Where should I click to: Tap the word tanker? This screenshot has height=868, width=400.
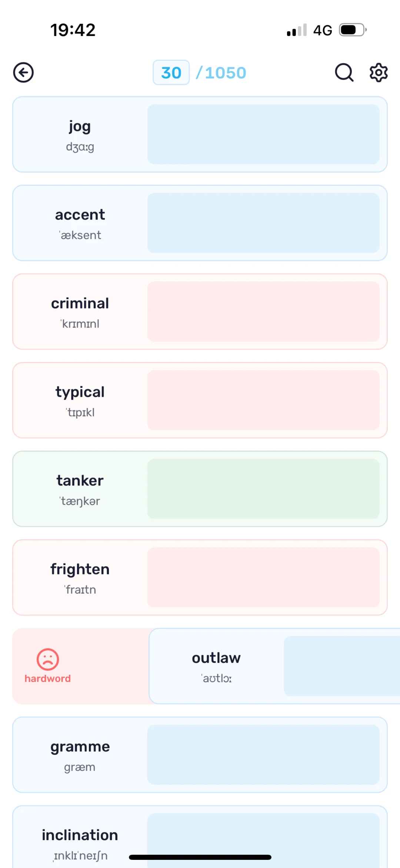tap(80, 481)
